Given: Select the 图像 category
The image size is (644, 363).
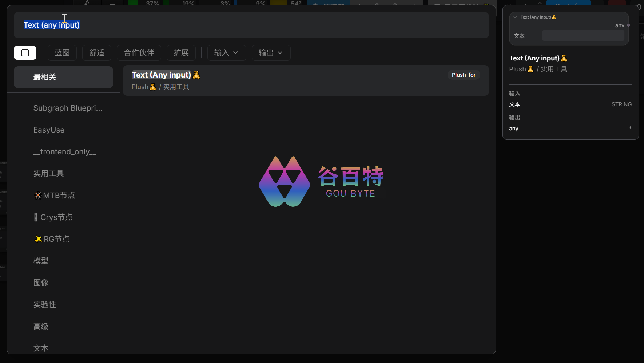Looking at the screenshot, I should click(x=63, y=283).
